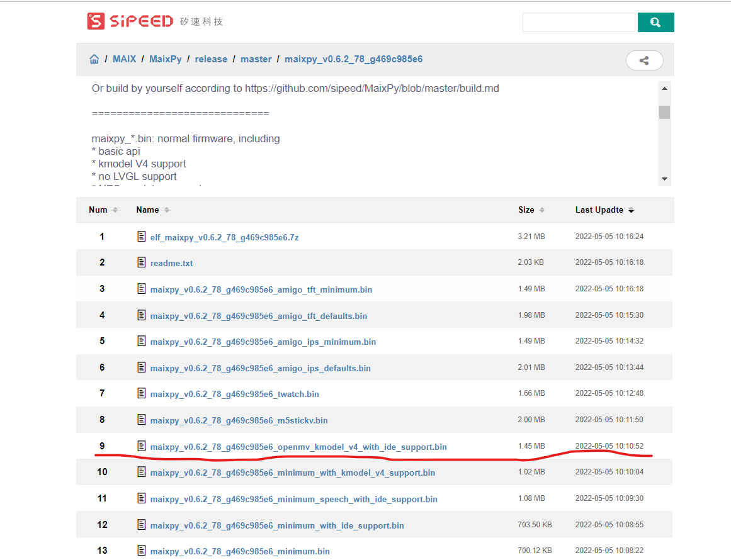Open MaixPy breadcrumb link

click(166, 59)
